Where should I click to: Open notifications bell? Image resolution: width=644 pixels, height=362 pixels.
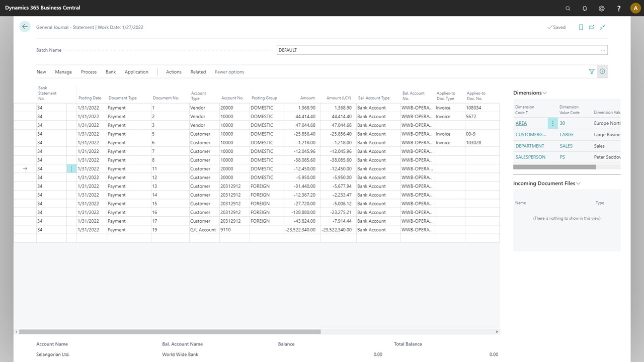coord(585,8)
